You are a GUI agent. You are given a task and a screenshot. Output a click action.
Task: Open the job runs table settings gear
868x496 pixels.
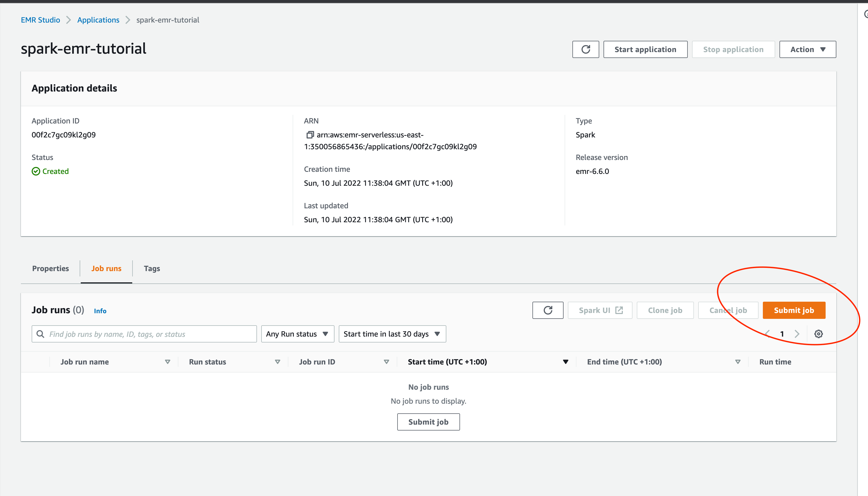(818, 334)
